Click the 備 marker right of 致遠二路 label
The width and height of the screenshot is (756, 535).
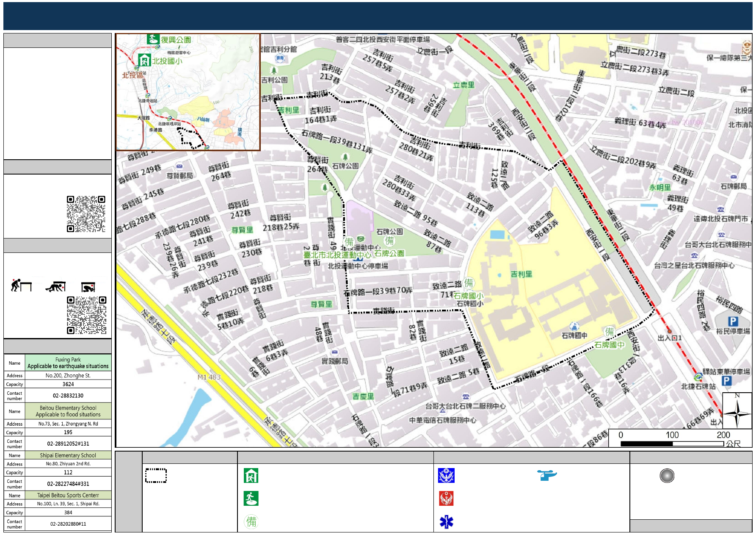(469, 283)
